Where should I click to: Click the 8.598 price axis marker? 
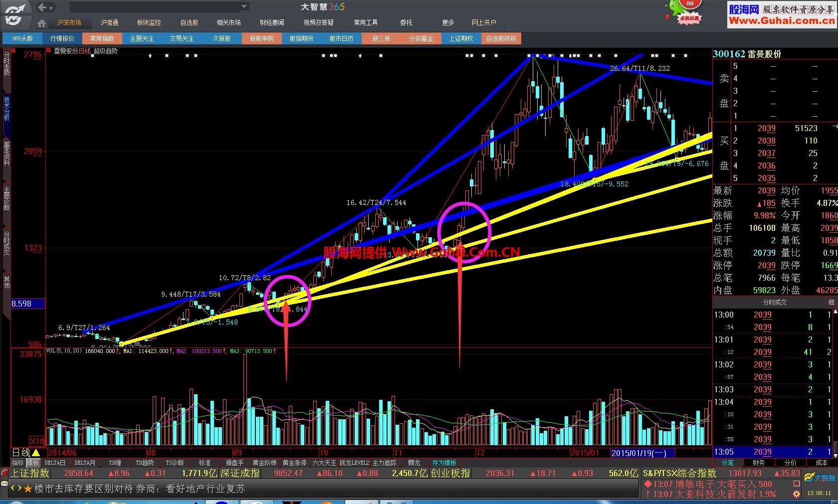pyautogui.click(x=28, y=303)
